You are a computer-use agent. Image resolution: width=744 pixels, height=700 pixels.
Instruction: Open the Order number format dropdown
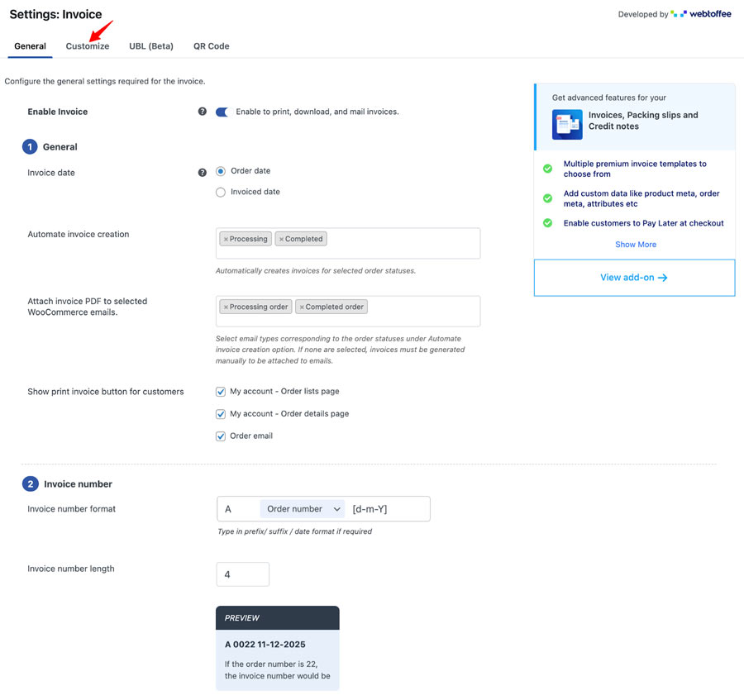tap(303, 509)
